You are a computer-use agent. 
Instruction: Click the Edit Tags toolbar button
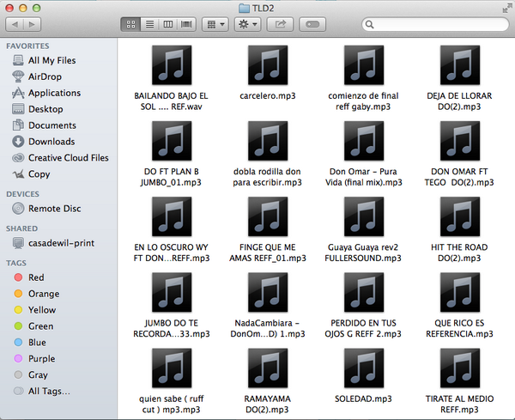tap(312, 25)
